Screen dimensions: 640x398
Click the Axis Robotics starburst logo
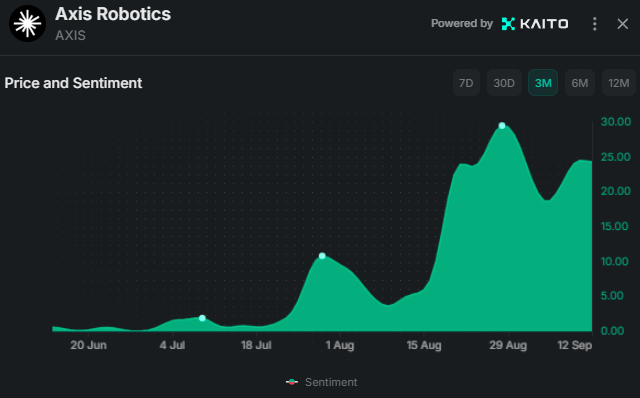click(x=27, y=24)
